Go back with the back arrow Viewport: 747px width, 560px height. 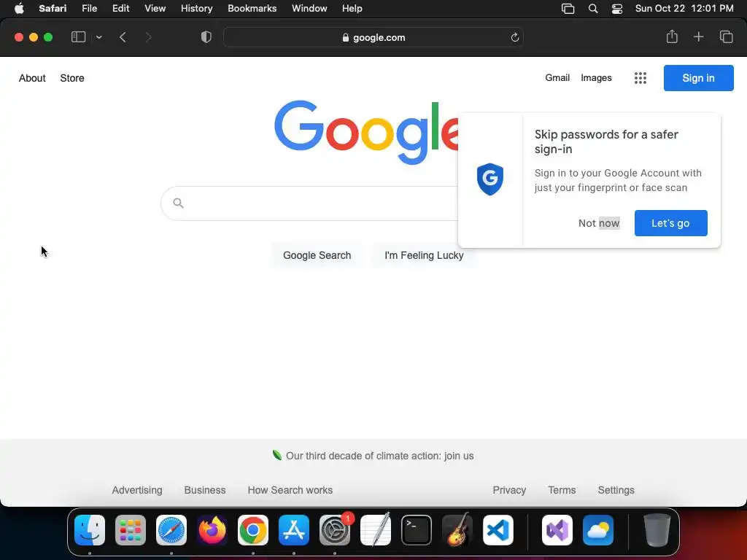coord(123,37)
